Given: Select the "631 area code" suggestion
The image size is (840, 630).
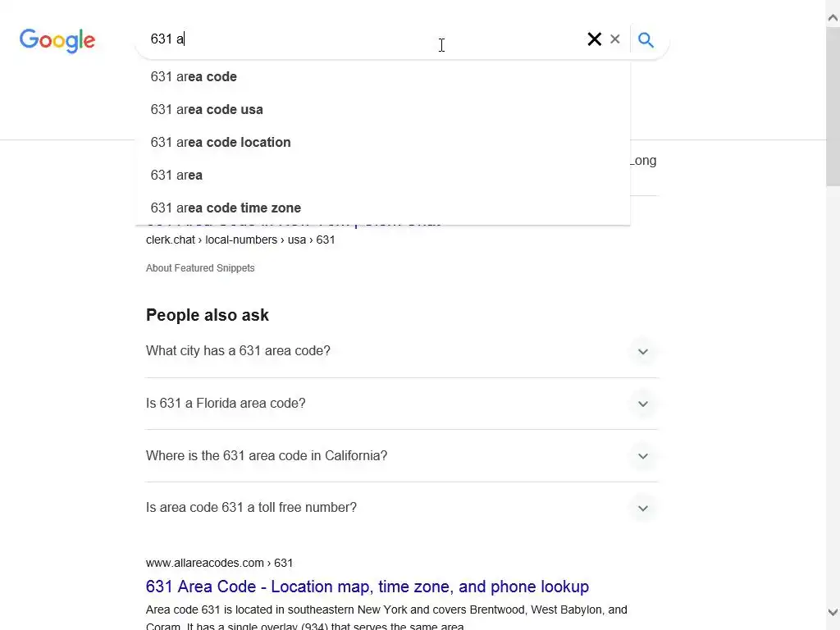Looking at the screenshot, I should (x=194, y=76).
